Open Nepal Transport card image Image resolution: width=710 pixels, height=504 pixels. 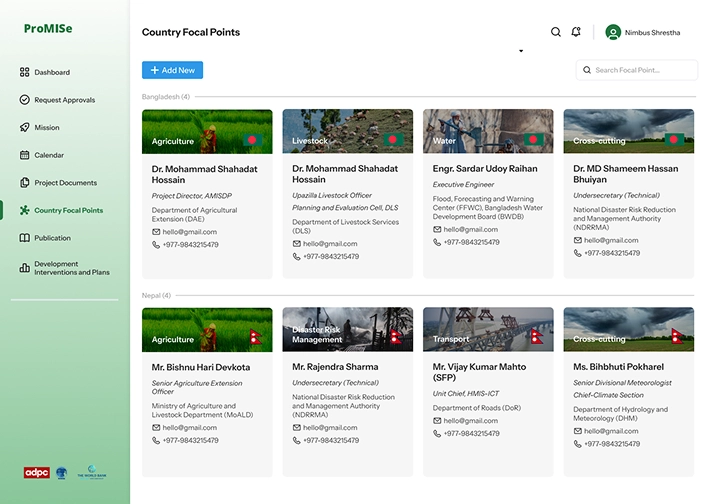tap(488, 329)
